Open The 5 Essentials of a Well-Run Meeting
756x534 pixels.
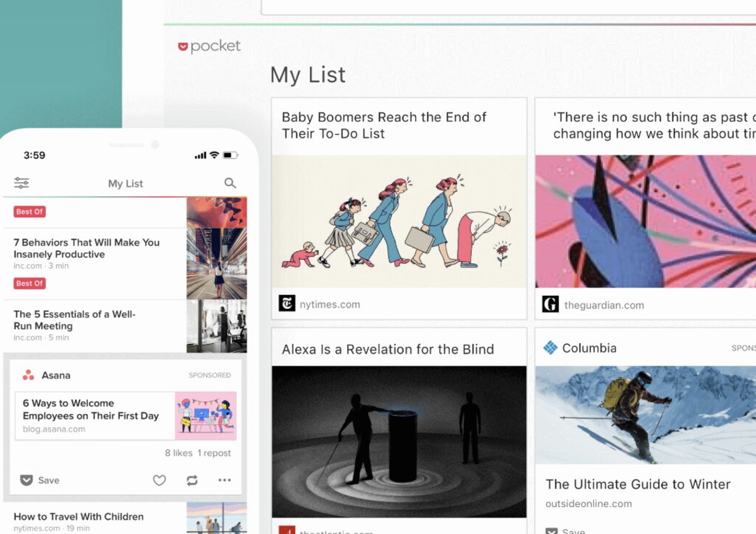pos(74,320)
